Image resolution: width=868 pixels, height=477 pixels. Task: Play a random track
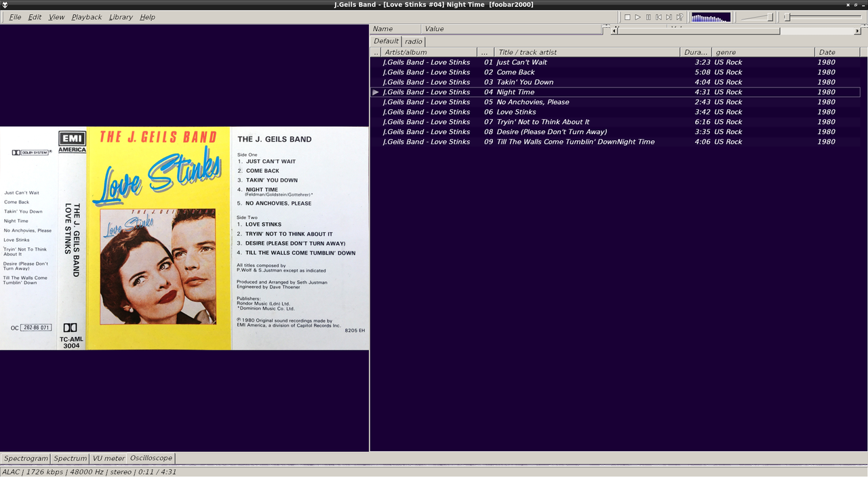(679, 17)
